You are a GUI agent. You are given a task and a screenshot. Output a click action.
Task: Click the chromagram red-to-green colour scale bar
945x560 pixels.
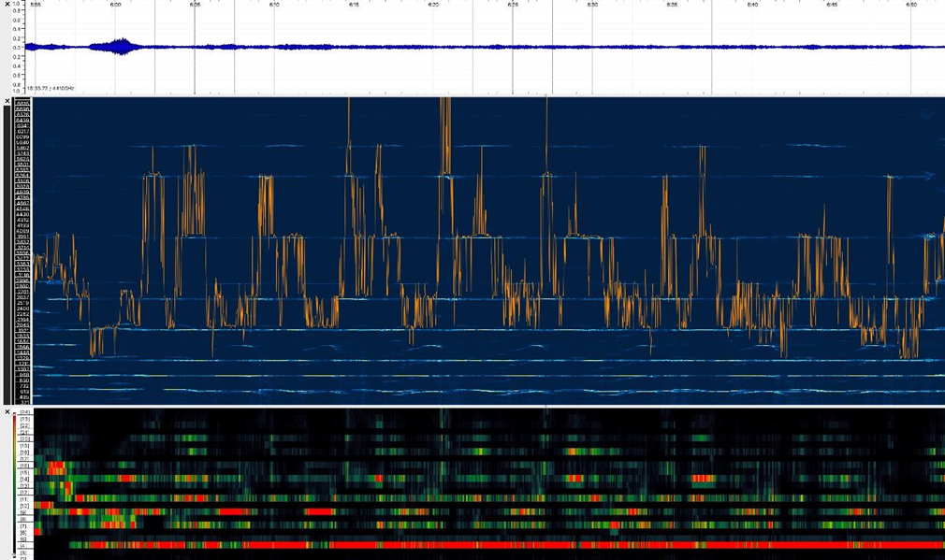pyautogui.click(x=14, y=483)
